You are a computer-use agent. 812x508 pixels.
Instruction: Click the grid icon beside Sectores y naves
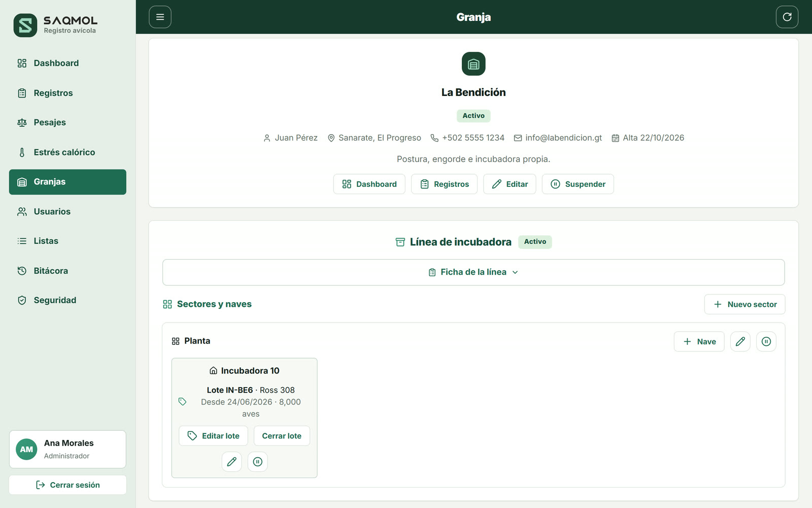(x=167, y=304)
